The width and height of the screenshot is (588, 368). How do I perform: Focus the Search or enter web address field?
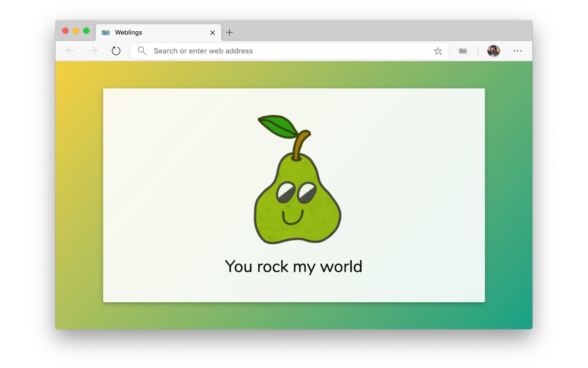289,51
